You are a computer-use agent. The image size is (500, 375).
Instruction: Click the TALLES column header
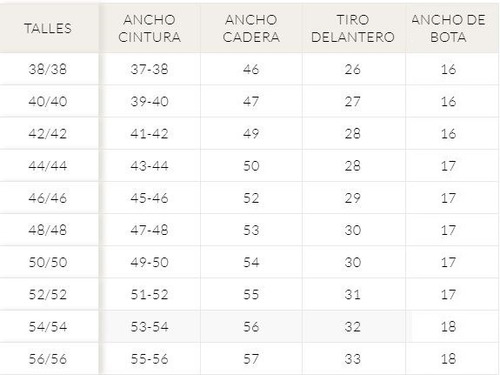[48, 28]
